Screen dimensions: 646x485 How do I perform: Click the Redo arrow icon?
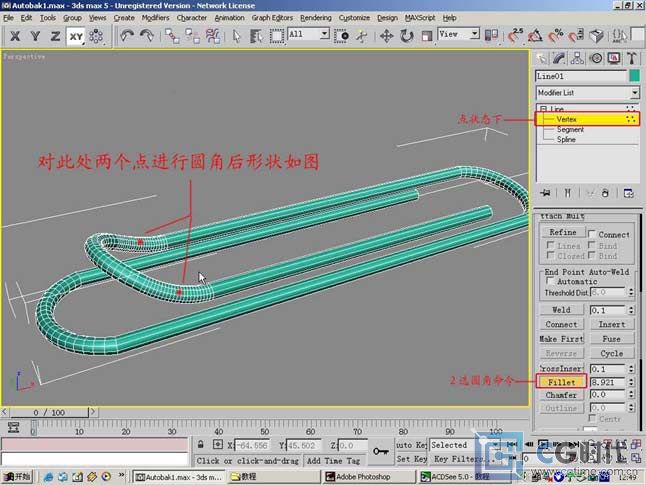click(147, 36)
